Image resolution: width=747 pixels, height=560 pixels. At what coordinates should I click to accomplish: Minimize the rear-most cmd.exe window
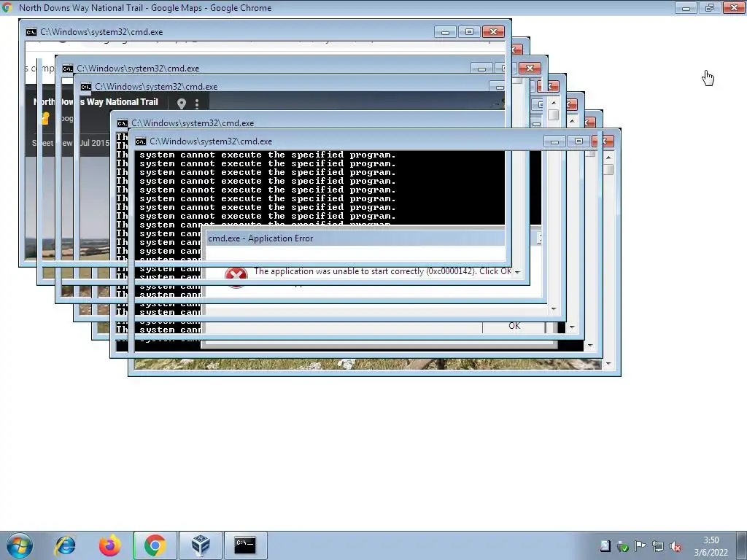tap(446, 32)
